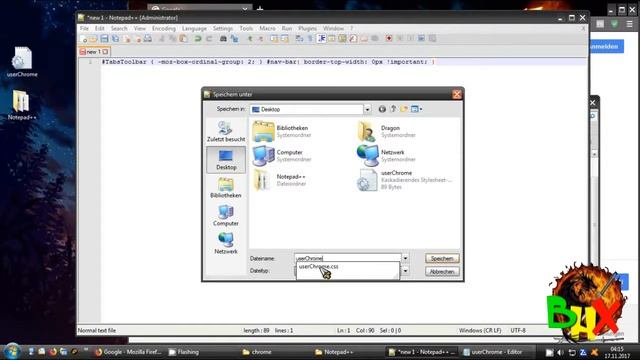This screenshot has width=640, height=360.
Task: Toggle synchronize vertical scrolling icon
Action: click(x=274, y=39)
